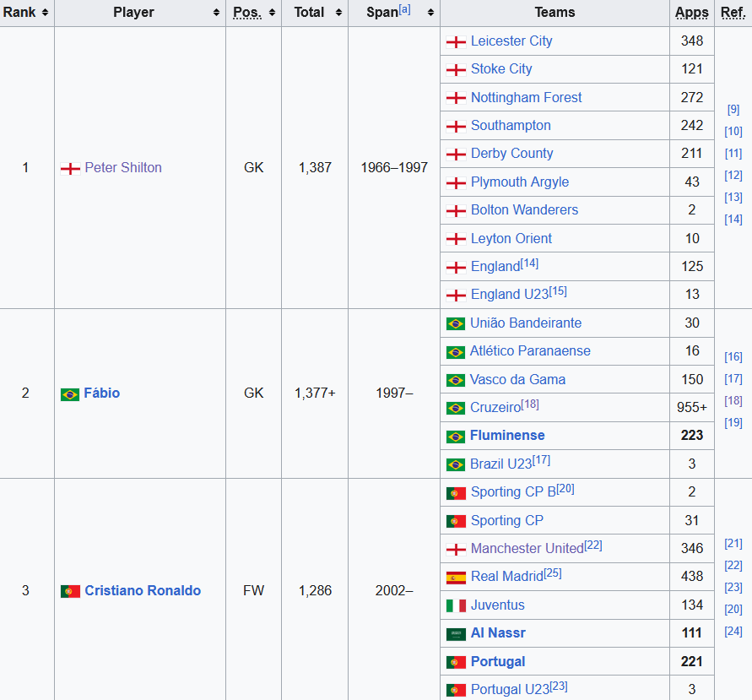
Task: Click the Fluminense team link
Action: (x=507, y=435)
